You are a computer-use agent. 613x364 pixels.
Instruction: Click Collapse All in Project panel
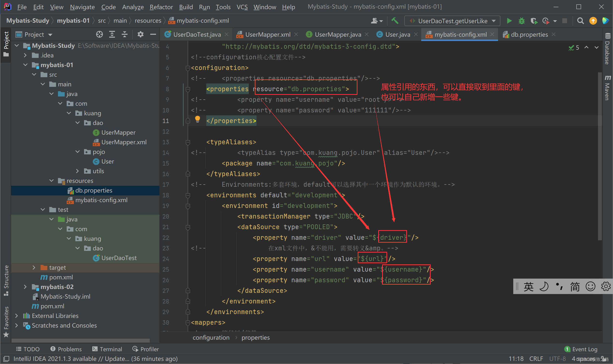(125, 34)
